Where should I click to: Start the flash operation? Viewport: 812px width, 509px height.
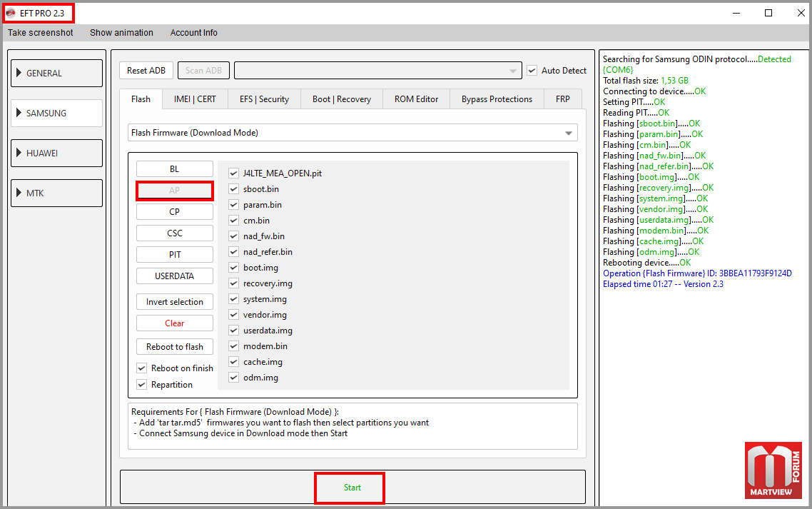(352, 488)
